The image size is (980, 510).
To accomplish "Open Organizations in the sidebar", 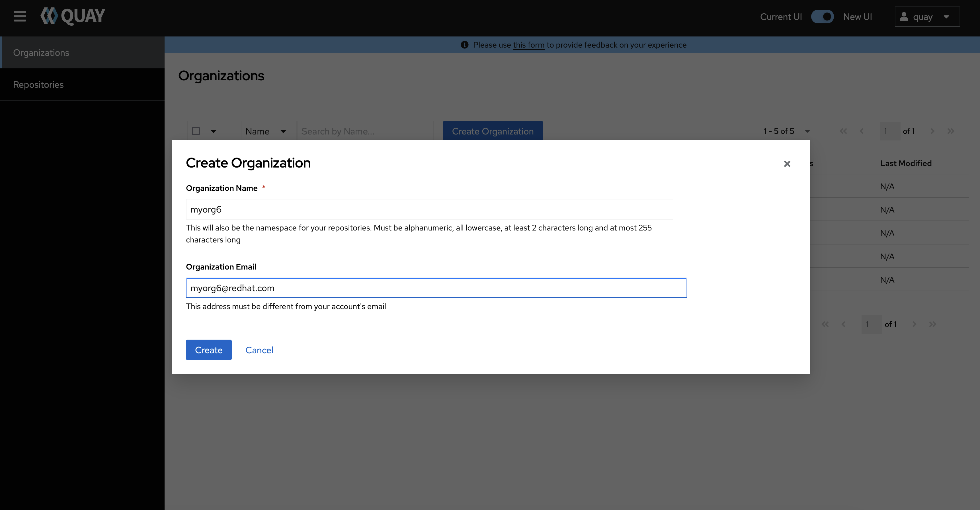I will click(41, 52).
